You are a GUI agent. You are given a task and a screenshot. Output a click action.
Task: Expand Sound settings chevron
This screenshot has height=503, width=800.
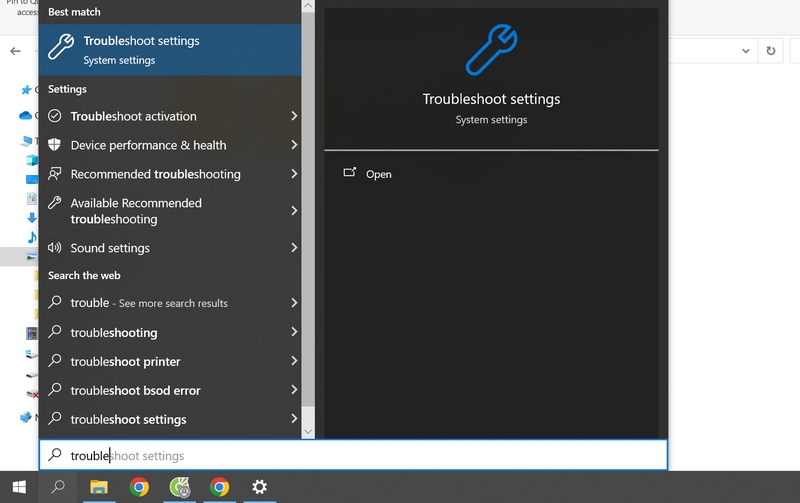click(294, 247)
